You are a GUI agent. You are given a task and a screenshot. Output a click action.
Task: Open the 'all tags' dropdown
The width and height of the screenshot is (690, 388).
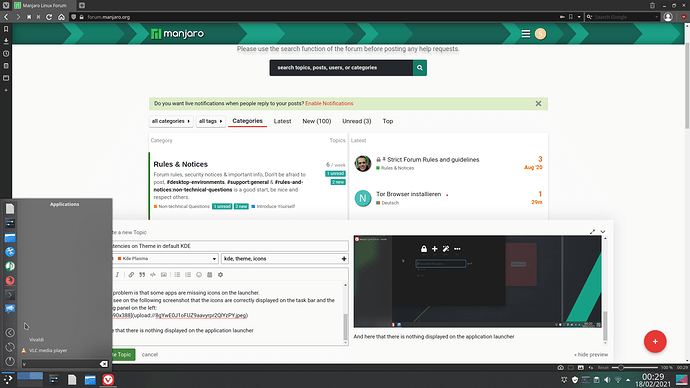click(211, 121)
